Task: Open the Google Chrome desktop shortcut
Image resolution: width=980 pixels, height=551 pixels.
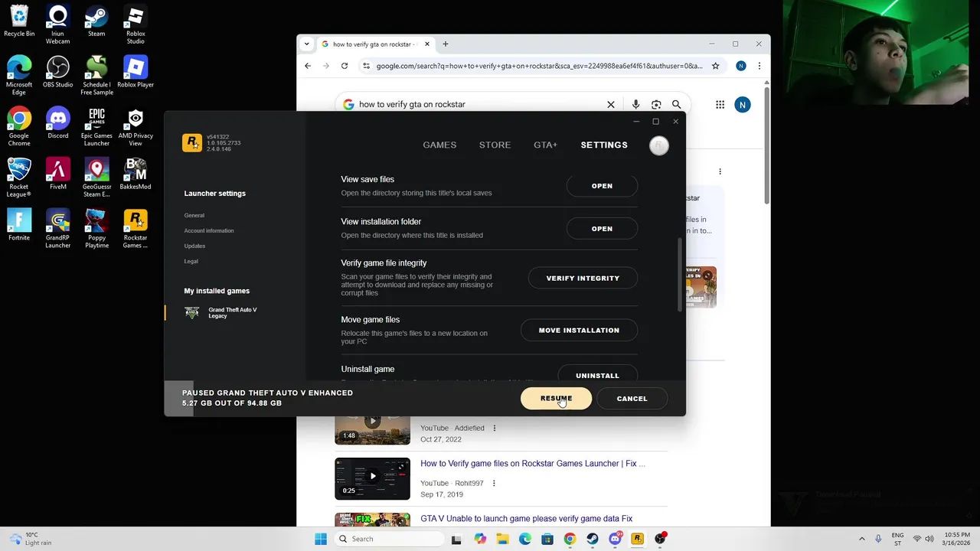Action: 19,127
